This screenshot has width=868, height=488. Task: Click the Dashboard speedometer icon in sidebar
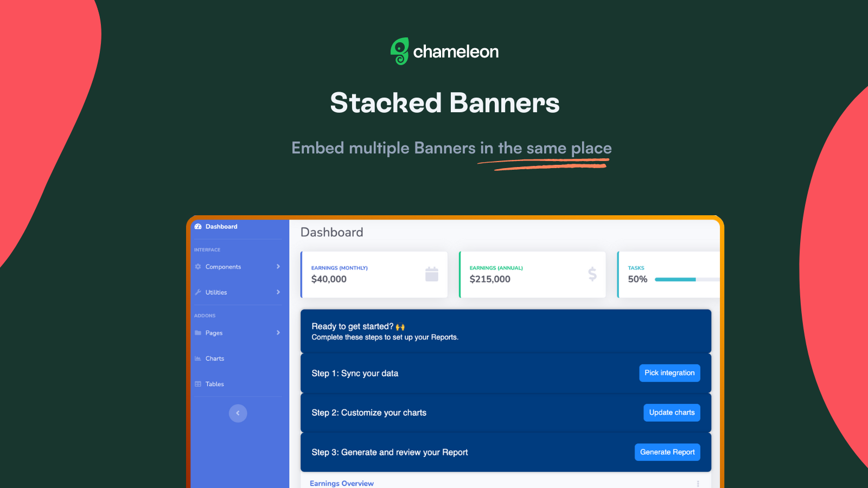coord(198,227)
